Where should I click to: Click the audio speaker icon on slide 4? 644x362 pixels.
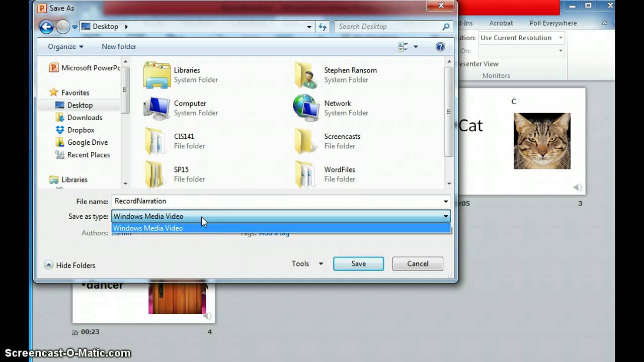(x=207, y=316)
